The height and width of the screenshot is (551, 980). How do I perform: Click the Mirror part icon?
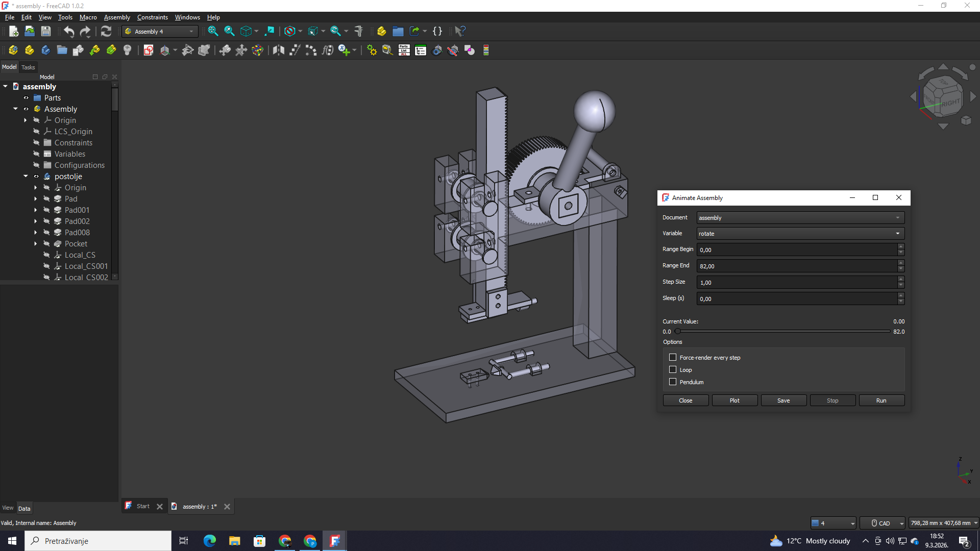tap(278, 50)
